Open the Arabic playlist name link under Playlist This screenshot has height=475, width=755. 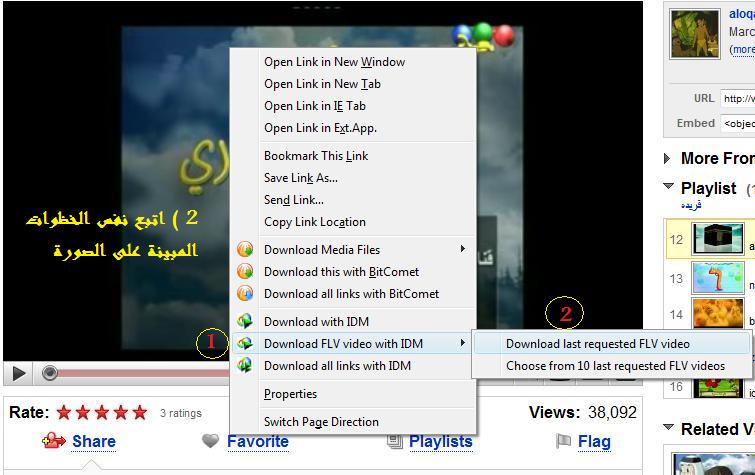click(691, 205)
